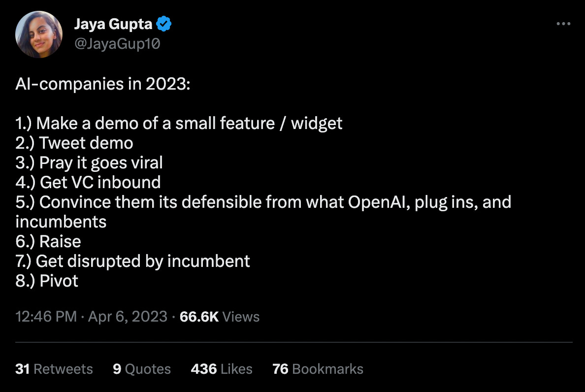
Task: Click the 12:46 PM · Apr 6, 2023 timestamp
Action: pyautogui.click(x=92, y=316)
